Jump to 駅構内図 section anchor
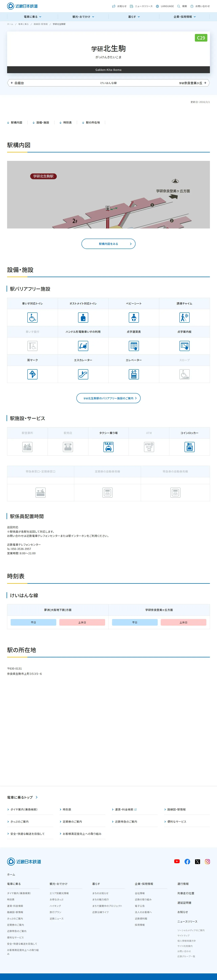Screen dimensions: 217x980 [x=15, y=123]
